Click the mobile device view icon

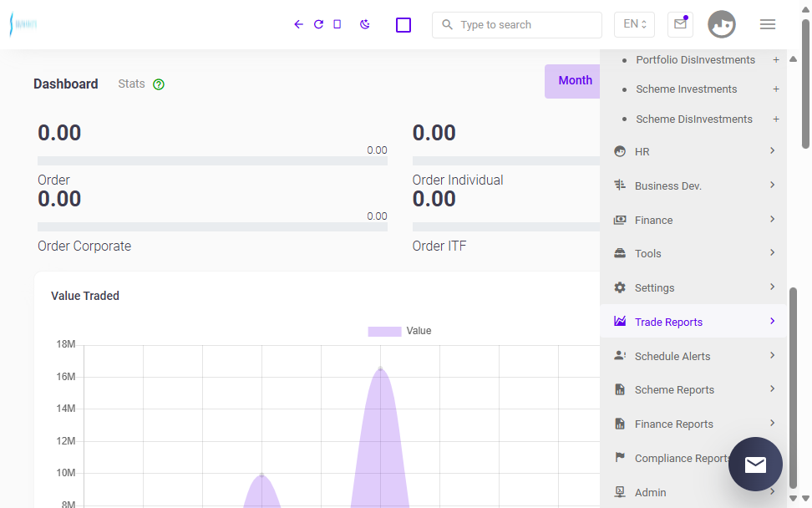coord(337,24)
